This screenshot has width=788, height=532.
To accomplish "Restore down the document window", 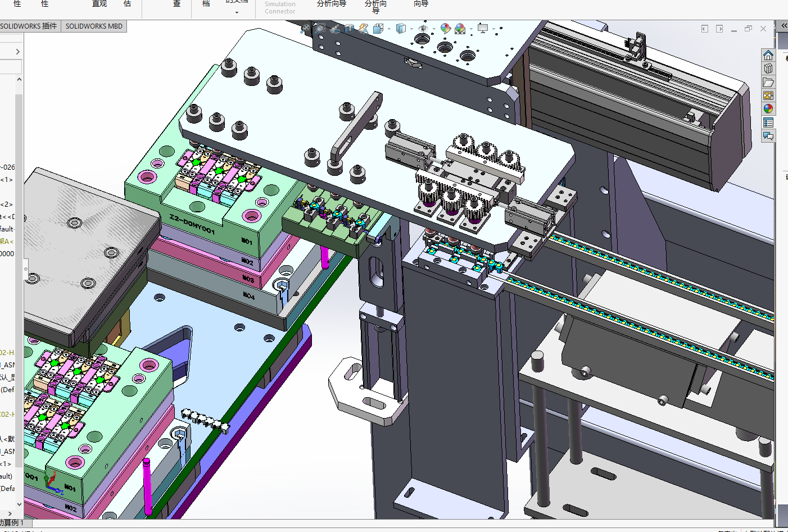I will point(748,29).
